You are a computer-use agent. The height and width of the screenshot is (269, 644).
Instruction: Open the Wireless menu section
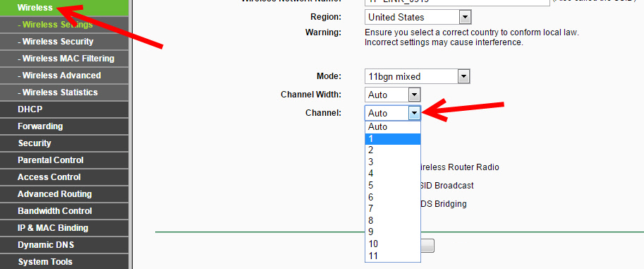click(x=64, y=7)
